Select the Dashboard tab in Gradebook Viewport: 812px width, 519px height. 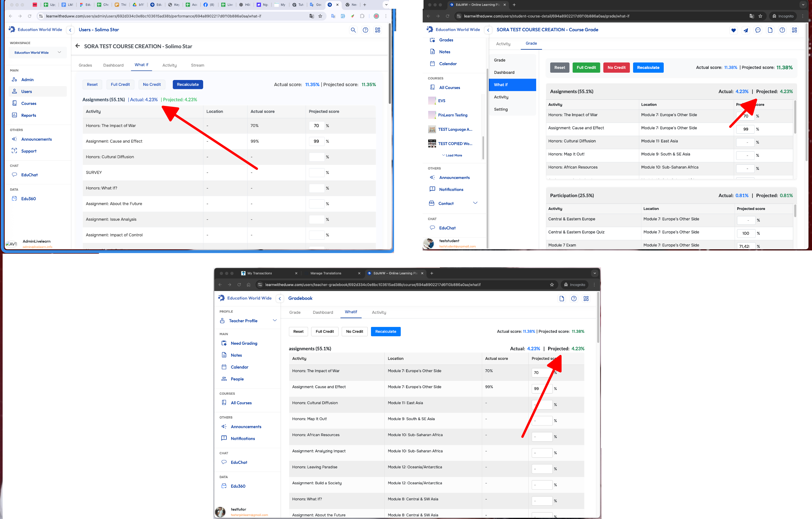click(323, 312)
